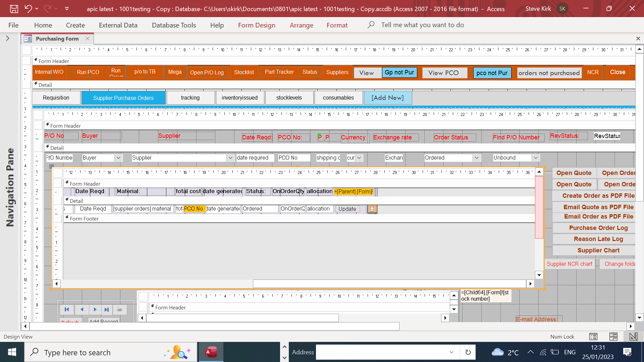Switch to Layout View in the status bar
Image resolution: width=644 pixels, height=362 pixels.
point(613,337)
